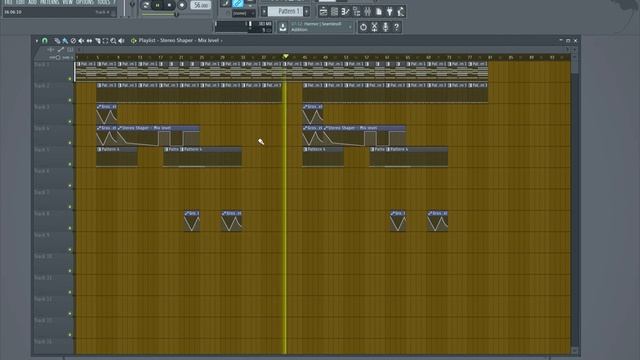Open the audio editor scissors icon
The width and height of the screenshot is (640, 360).
(x=374, y=27)
